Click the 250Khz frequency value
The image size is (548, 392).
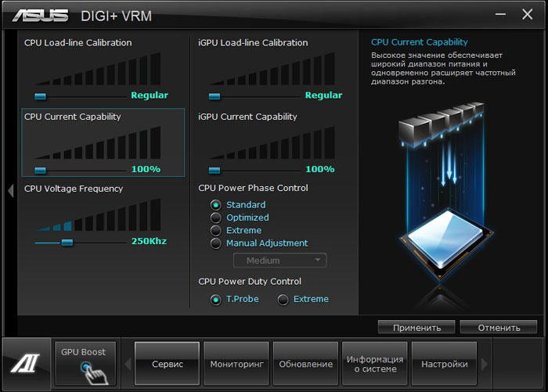(x=149, y=241)
